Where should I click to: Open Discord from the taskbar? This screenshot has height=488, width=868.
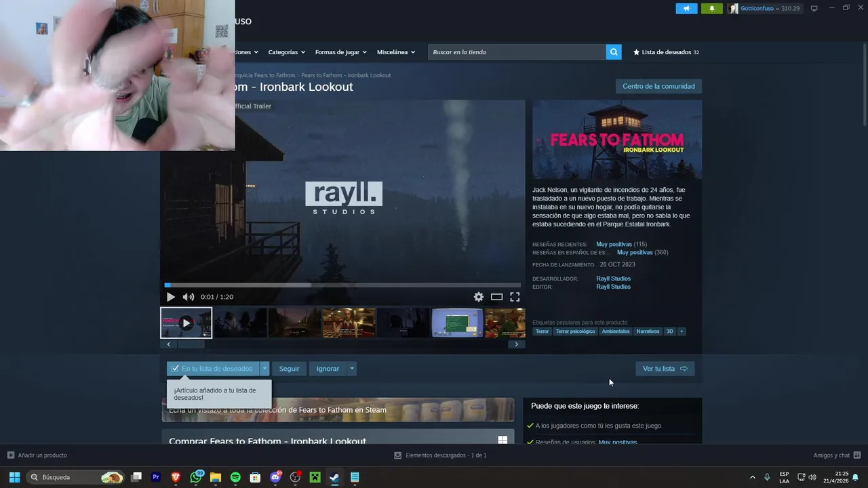click(275, 477)
